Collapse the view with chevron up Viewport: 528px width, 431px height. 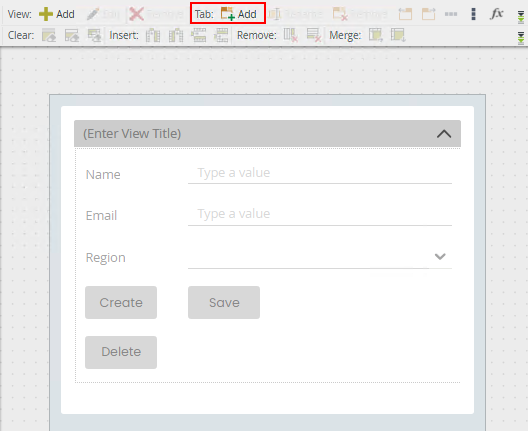tap(444, 134)
